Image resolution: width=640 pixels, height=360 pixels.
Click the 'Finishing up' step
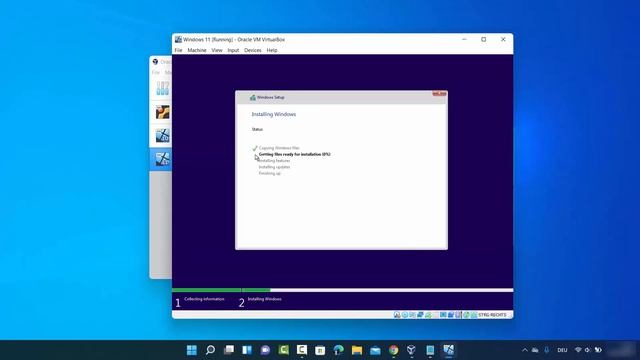270,173
